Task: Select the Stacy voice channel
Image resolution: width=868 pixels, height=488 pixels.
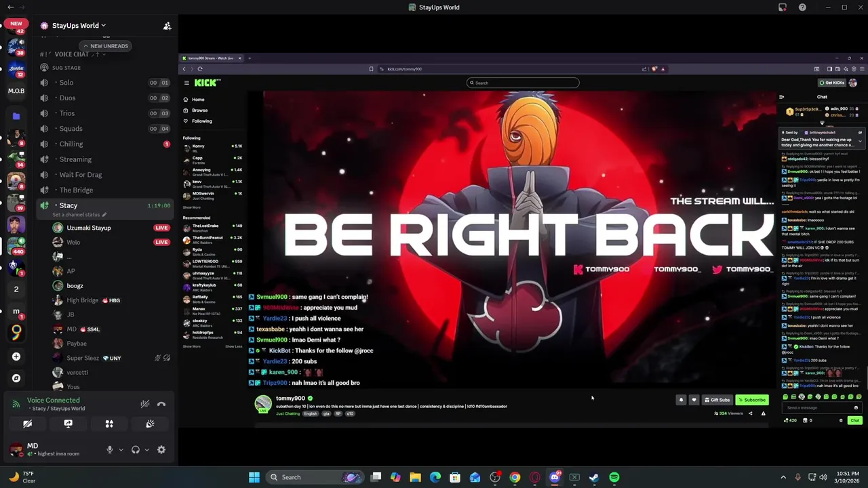Action: pyautogui.click(x=105, y=205)
